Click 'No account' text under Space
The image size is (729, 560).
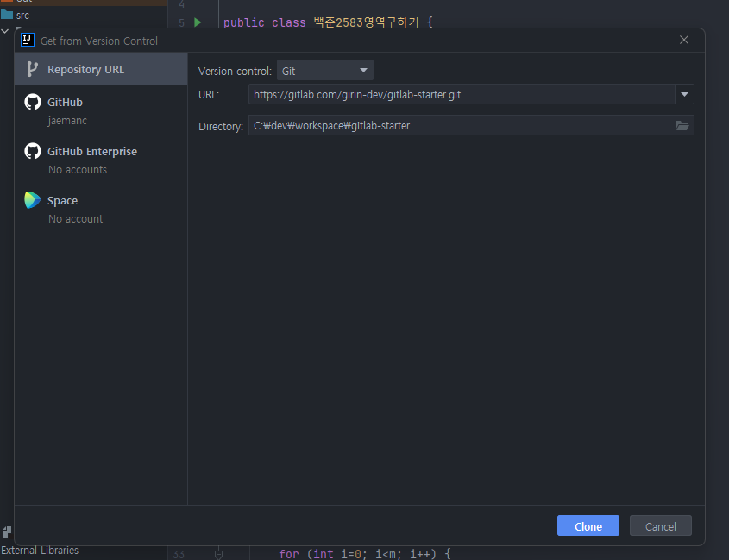coord(75,218)
